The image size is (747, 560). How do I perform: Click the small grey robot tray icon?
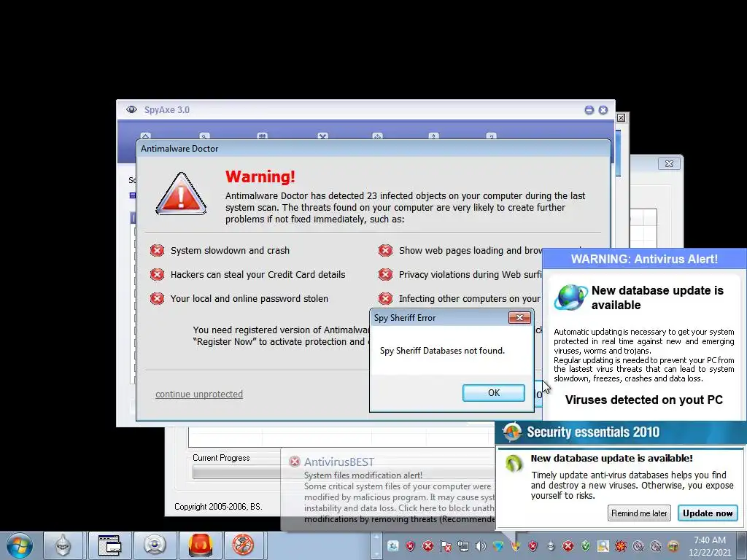tap(551, 546)
